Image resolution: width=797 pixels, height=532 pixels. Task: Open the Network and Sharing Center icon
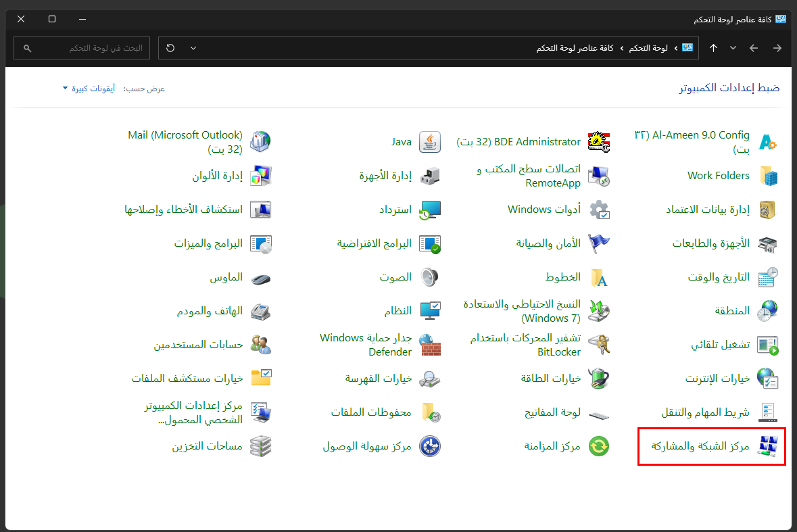[767, 446]
